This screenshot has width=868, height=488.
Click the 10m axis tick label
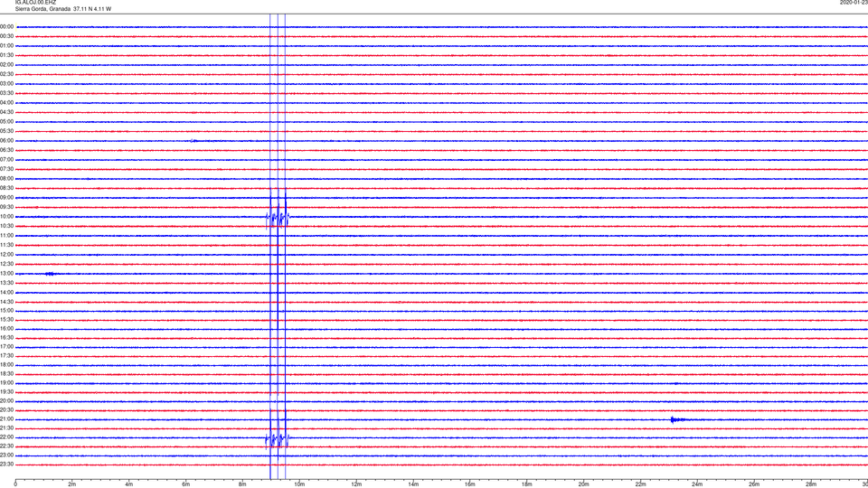(299, 484)
